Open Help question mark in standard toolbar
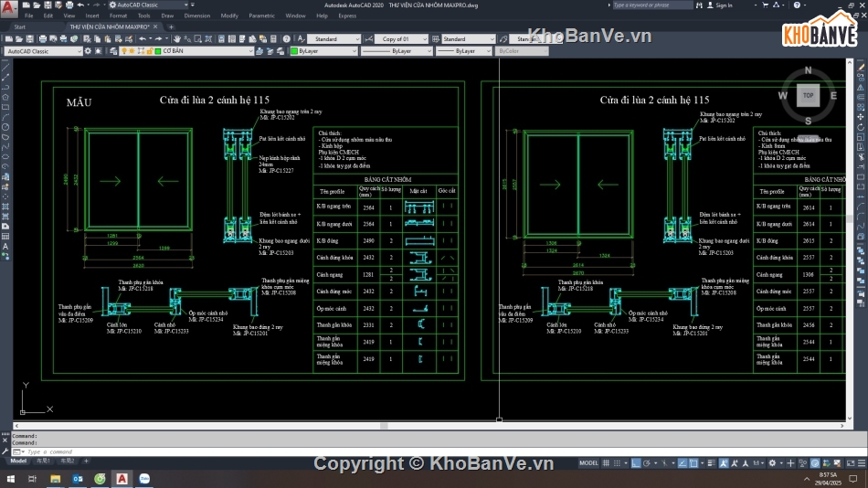This screenshot has height=488, width=868. pos(286,39)
